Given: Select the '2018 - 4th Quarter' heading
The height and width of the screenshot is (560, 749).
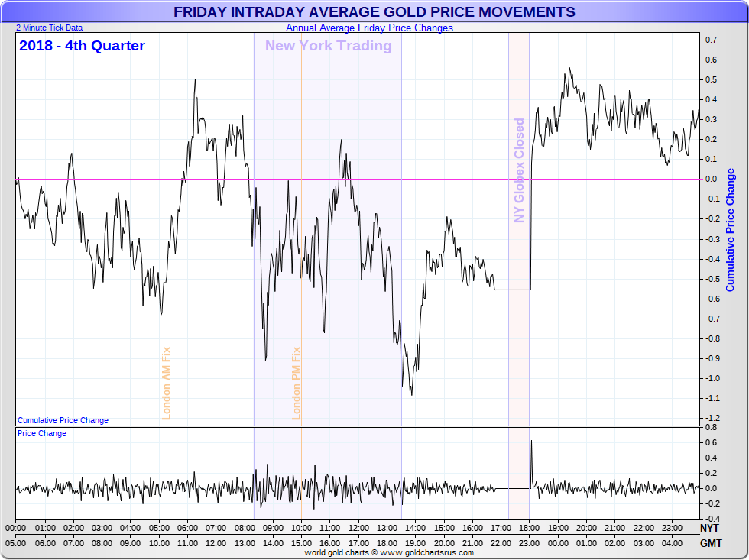Looking at the screenshot, I should tap(82, 46).
